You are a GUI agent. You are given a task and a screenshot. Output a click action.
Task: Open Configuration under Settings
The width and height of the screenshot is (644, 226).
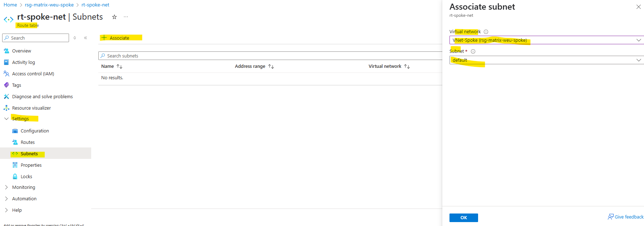pyautogui.click(x=35, y=131)
